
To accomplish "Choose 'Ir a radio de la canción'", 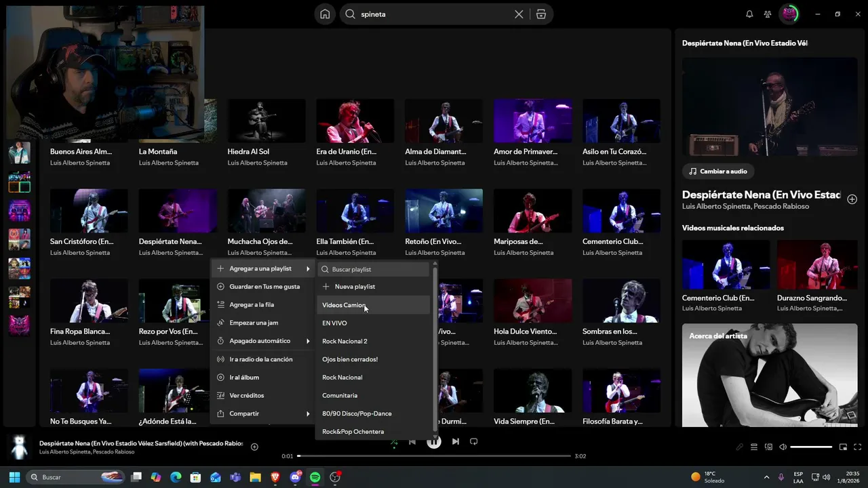I will coord(263,359).
